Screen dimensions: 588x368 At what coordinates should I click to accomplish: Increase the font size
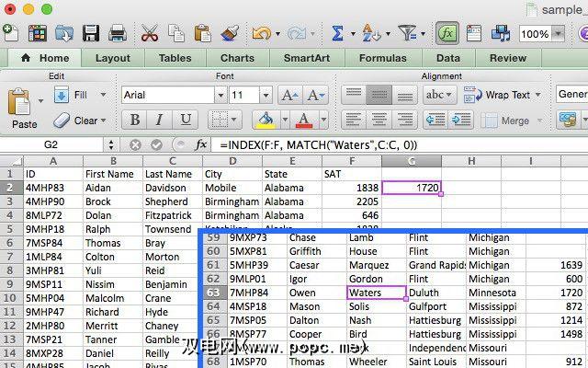[290, 95]
